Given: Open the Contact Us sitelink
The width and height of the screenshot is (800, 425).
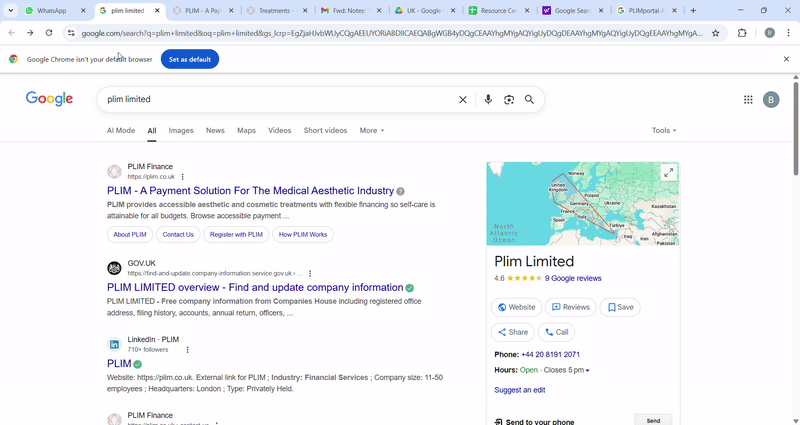Looking at the screenshot, I should tap(178, 235).
